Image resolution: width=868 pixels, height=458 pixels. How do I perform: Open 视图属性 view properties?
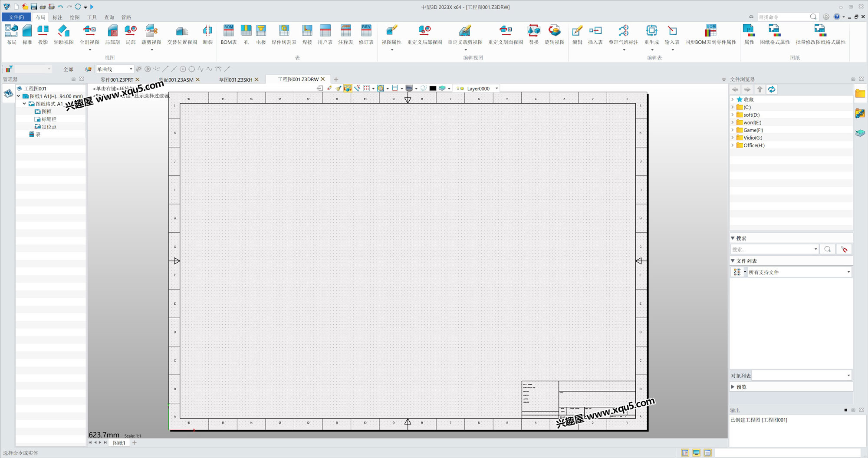391,34
